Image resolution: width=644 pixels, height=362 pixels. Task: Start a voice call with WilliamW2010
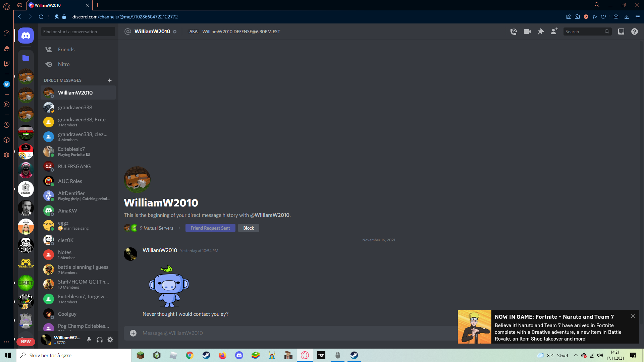[513, 31]
